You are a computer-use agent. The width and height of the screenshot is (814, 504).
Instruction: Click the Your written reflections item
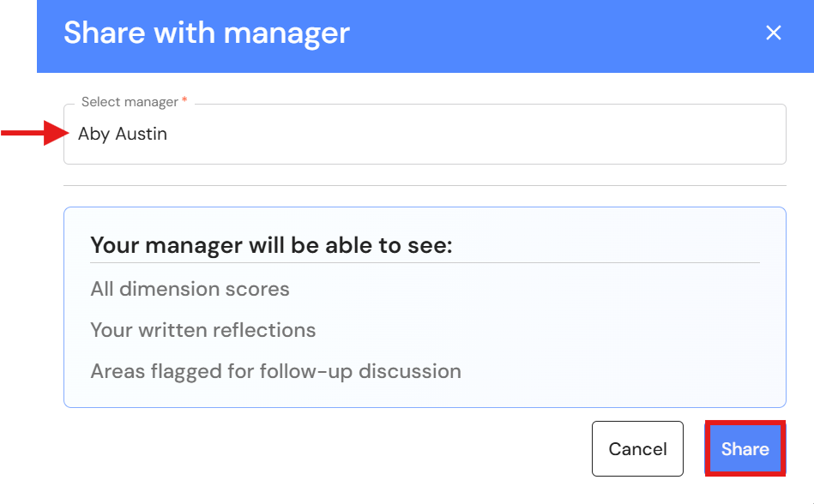203,330
